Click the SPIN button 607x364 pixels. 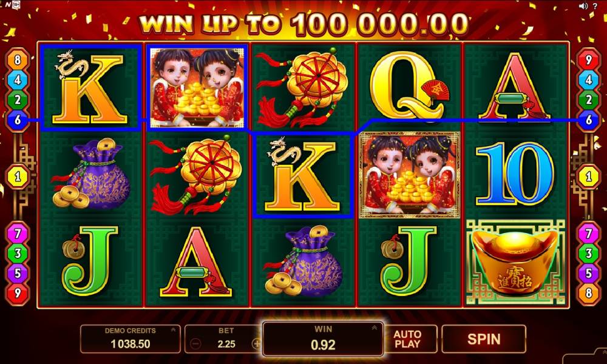click(x=484, y=339)
